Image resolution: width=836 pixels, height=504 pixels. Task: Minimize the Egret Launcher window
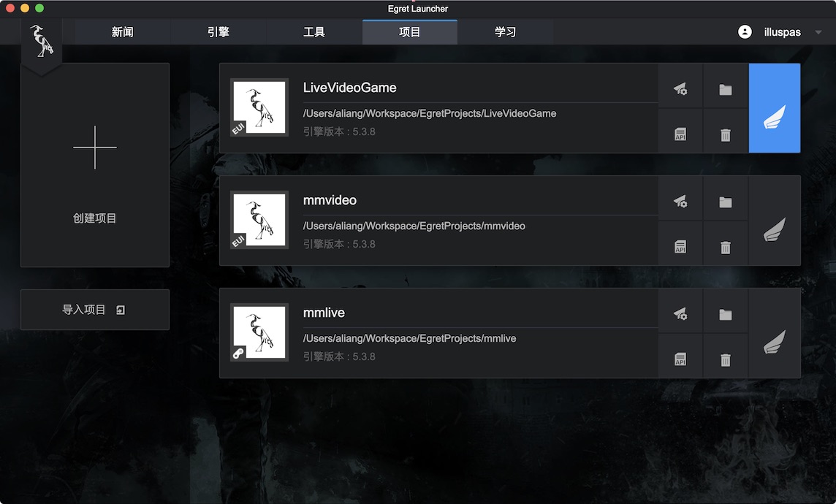click(25, 8)
